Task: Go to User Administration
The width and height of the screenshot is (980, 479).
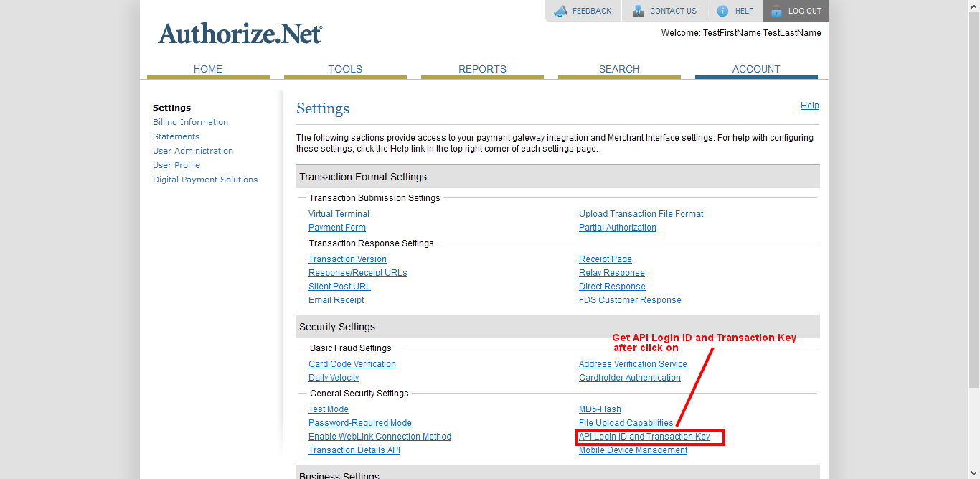Action: (x=193, y=151)
